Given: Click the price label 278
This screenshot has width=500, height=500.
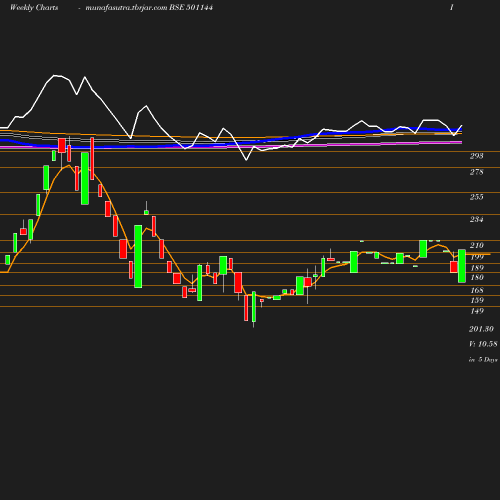Looking at the screenshot, I should (476, 172).
